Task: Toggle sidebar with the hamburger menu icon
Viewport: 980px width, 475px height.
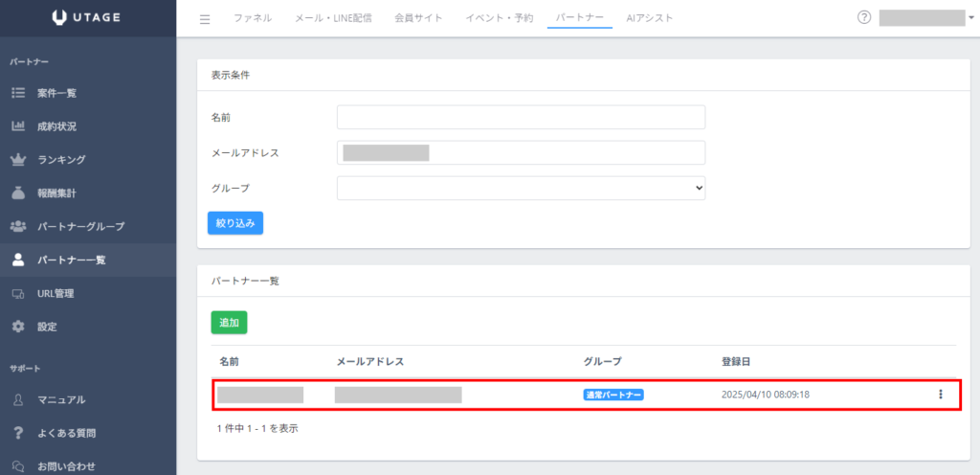Action: pyautogui.click(x=205, y=18)
